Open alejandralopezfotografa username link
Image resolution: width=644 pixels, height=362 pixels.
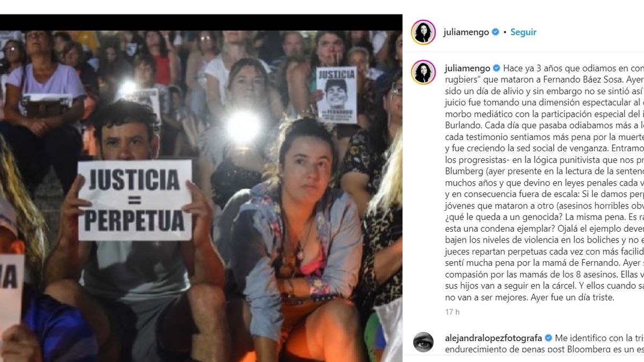click(x=494, y=338)
